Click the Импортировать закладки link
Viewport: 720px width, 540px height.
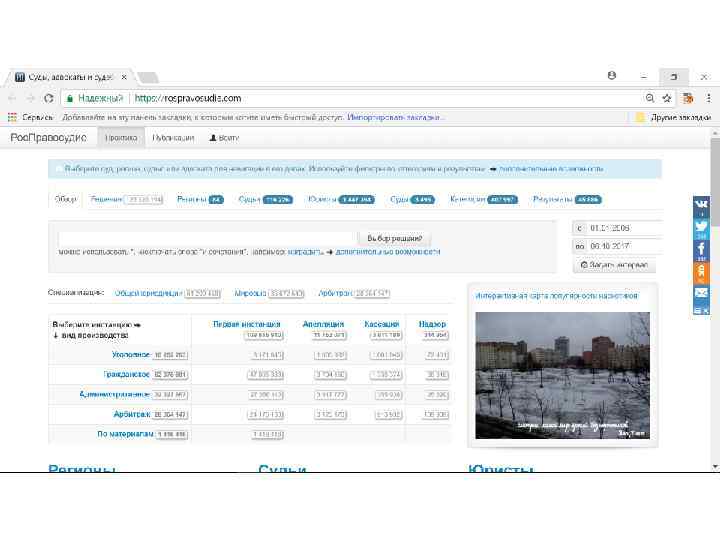(395, 118)
